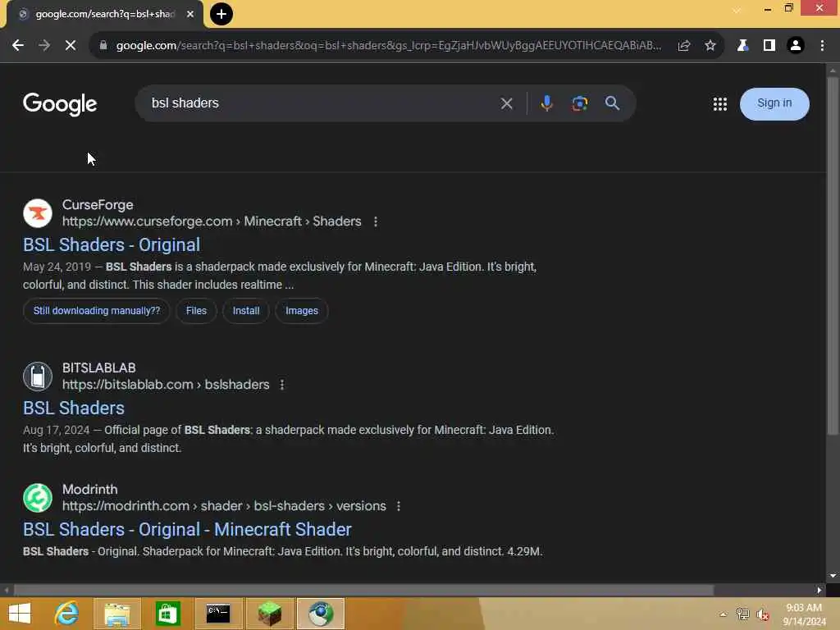Clear the search box text
Screen dimensions: 840x630
[506, 103]
